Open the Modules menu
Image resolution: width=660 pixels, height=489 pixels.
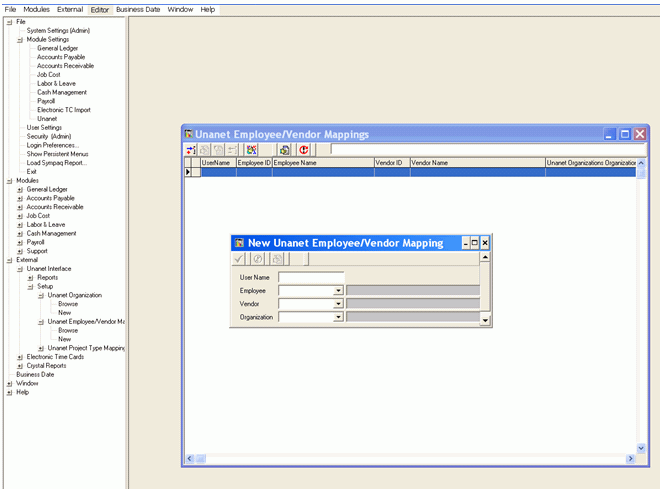coord(36,9)
